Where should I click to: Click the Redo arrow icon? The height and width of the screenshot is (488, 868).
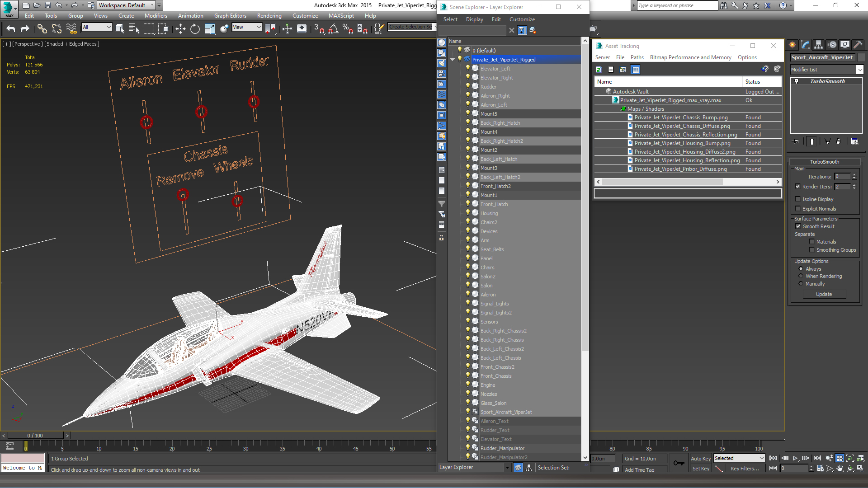[x=25, y=29]
